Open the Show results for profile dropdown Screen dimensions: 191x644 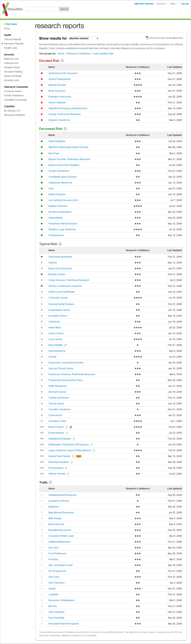(x=84, y=38)
